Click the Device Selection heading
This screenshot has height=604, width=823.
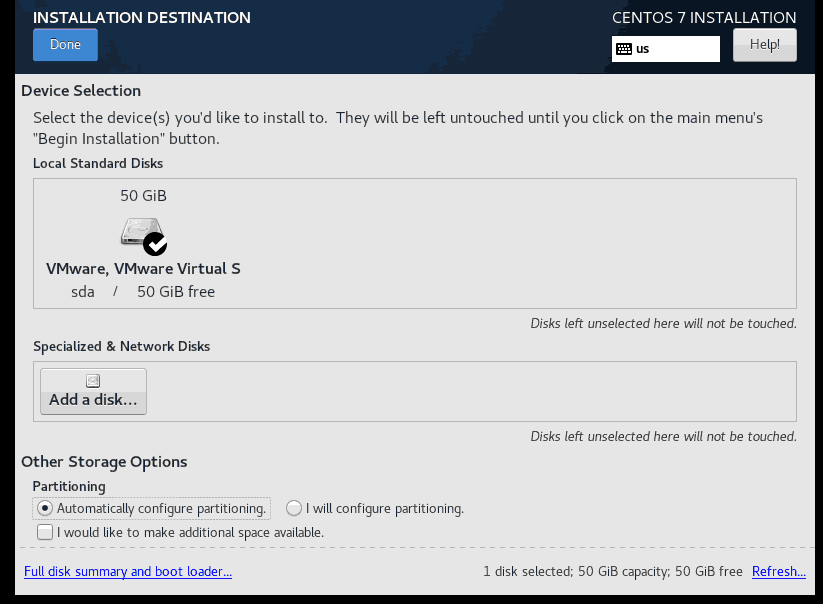[81, 91]
